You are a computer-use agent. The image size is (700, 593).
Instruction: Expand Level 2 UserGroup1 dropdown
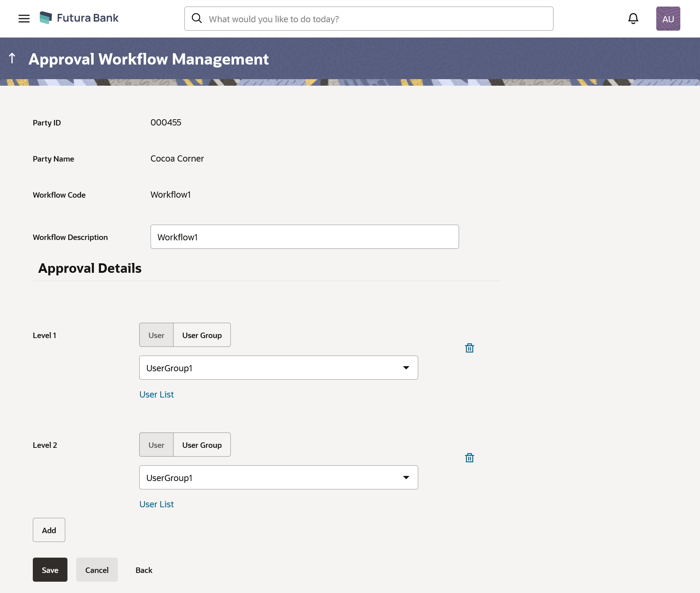[x=406, y=477]
